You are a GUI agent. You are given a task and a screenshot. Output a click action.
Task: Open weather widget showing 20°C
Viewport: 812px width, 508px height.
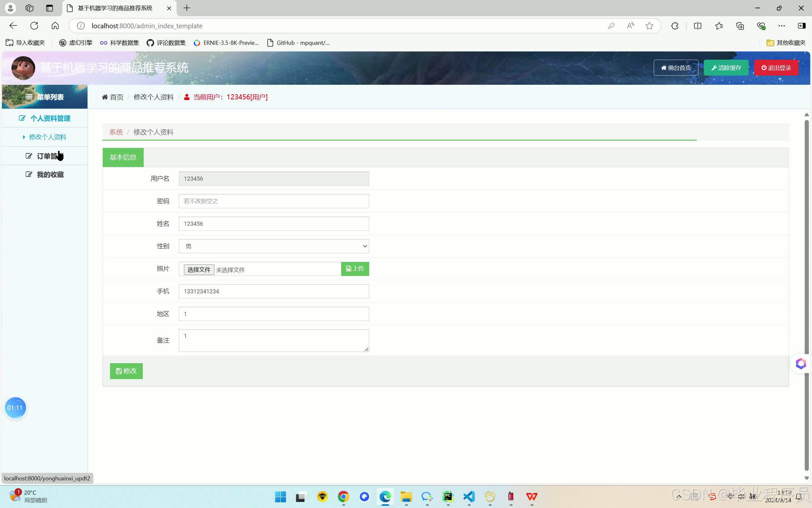28,496
